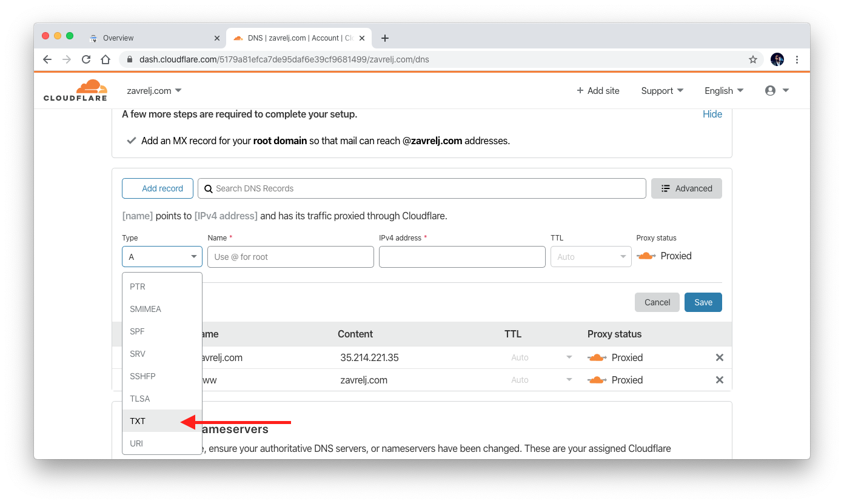Click the browser address bar URL
Screen dimensions: 844x504
click(284, 59)
